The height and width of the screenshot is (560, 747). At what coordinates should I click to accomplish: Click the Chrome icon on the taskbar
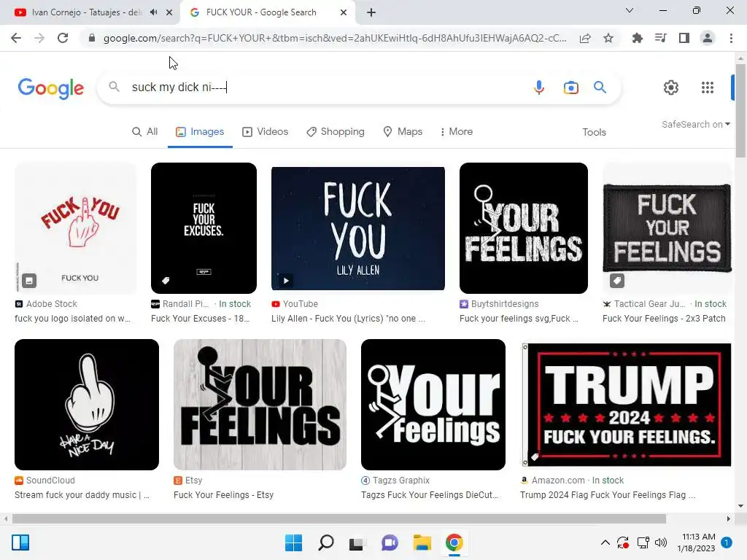point(454,542)
